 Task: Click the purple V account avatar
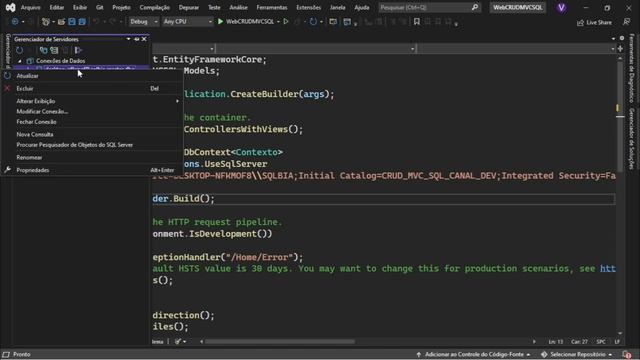[x=561, y=7]
